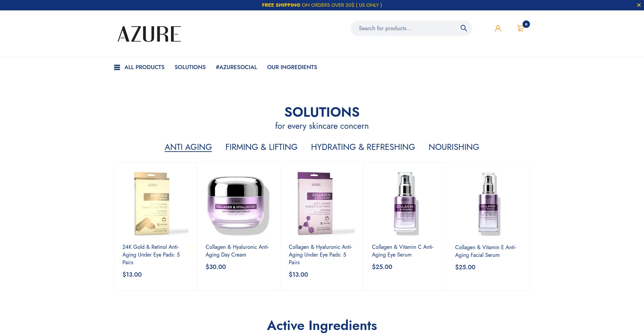The image size is (644, 333).
Task: Open Collagen & Vitamin C Eye Serum link
Action: click(403, 251)
